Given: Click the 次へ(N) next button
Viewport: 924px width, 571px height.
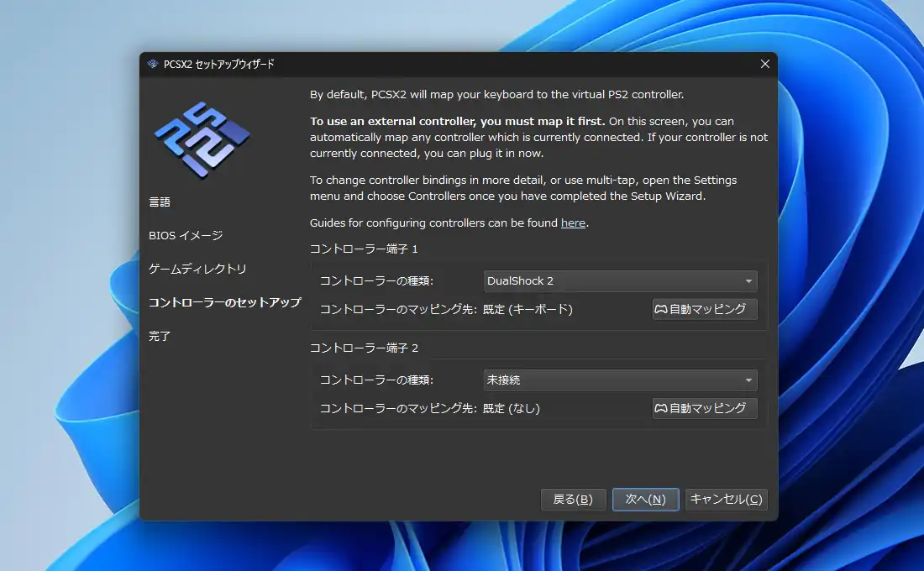Looking at the screenshot, I should tap(645, 500).
